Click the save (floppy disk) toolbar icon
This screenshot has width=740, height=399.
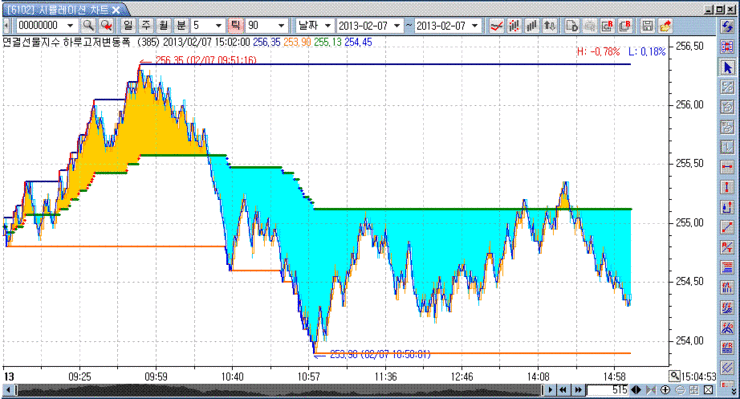click(648, 25)
